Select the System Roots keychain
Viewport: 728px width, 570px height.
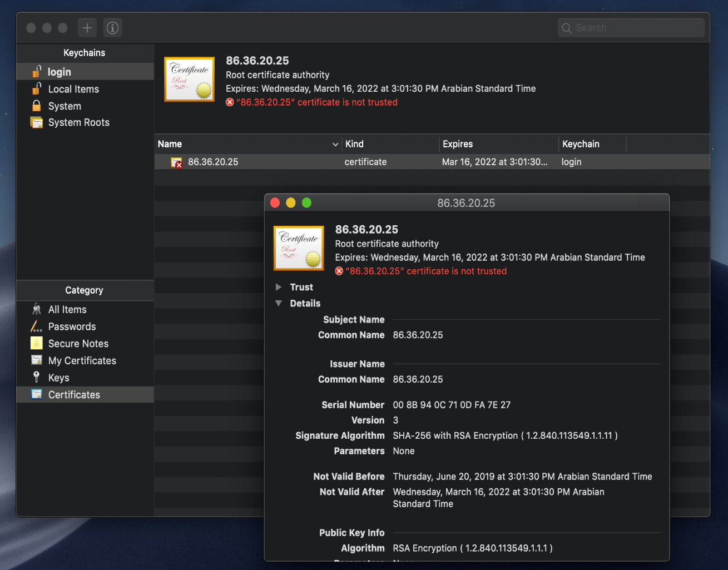tap(85, 122)
